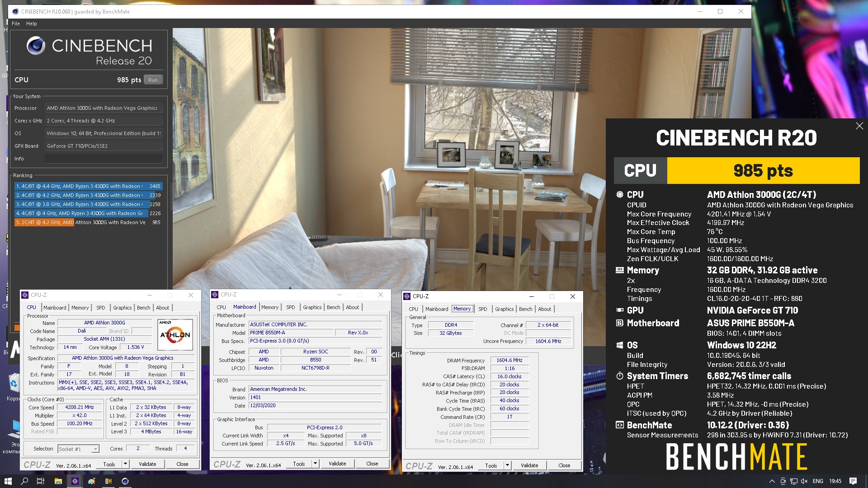Click the Windows OS icon in BenchMate panel
This screenshot has height=488, width=868.
point(620,345)
